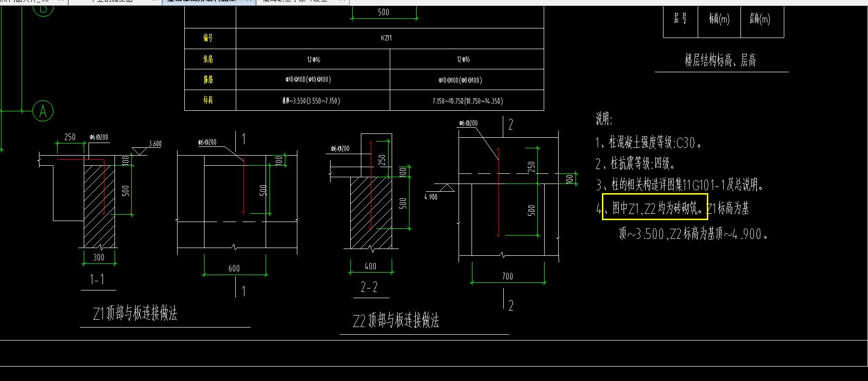
Task: Click the title Z2顶部与板连接做法
Action: [396, 321]
